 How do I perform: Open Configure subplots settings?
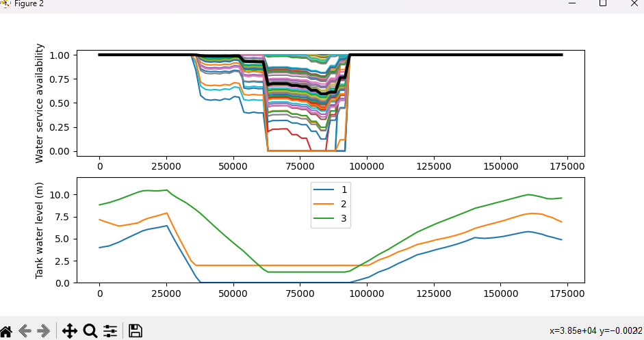(110, 331)
